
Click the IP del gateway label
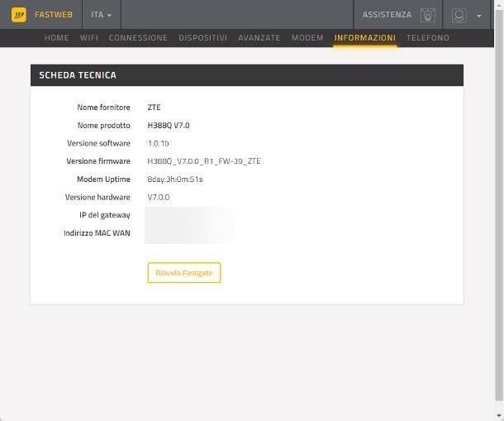105,215
